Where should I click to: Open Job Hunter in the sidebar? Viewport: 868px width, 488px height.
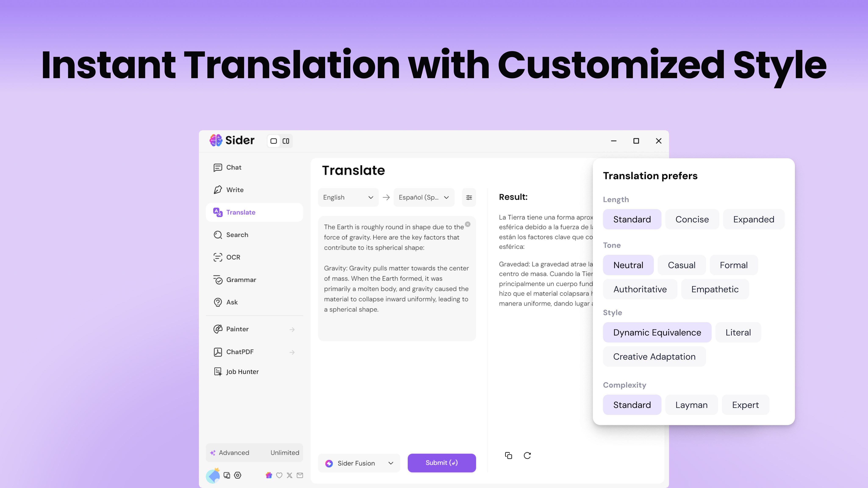[254, 372]
